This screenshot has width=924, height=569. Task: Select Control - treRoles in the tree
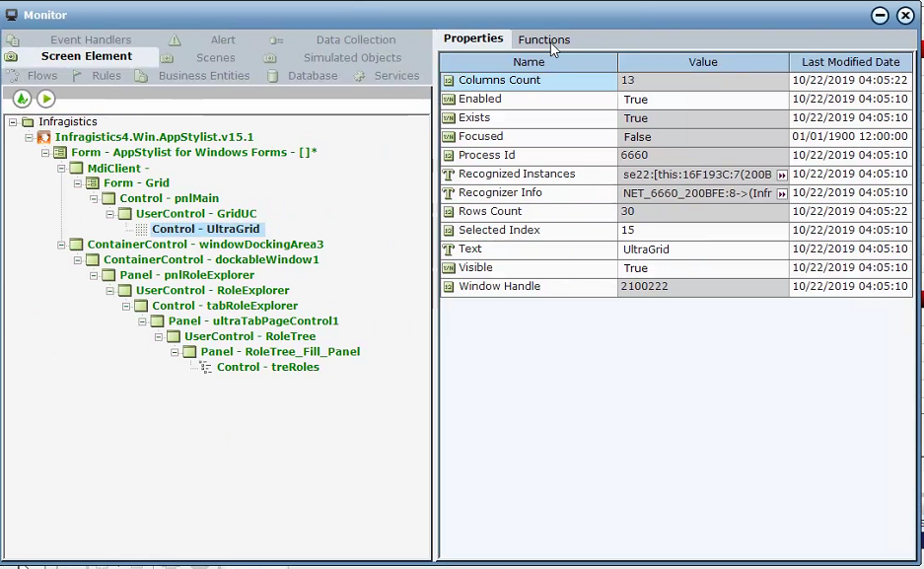pos(267,367)
